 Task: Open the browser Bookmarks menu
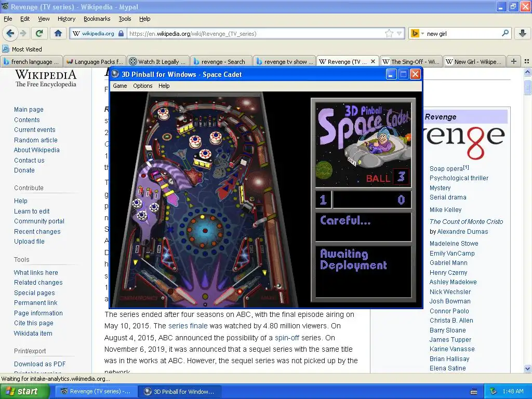tap(97, 19)
